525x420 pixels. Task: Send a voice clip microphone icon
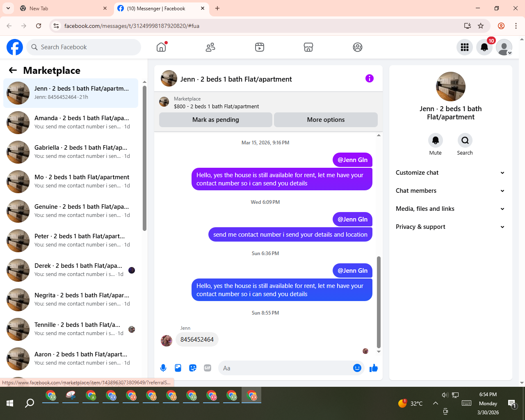163,368
